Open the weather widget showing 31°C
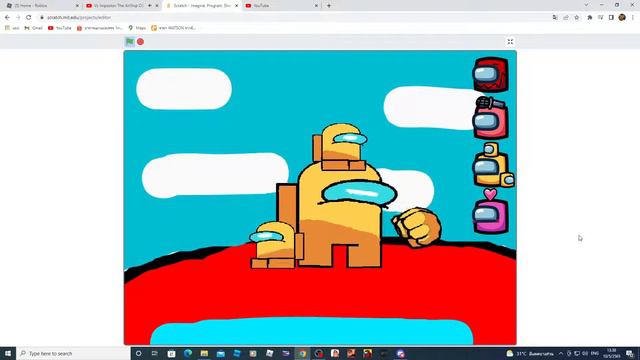 tap(530, 353)
